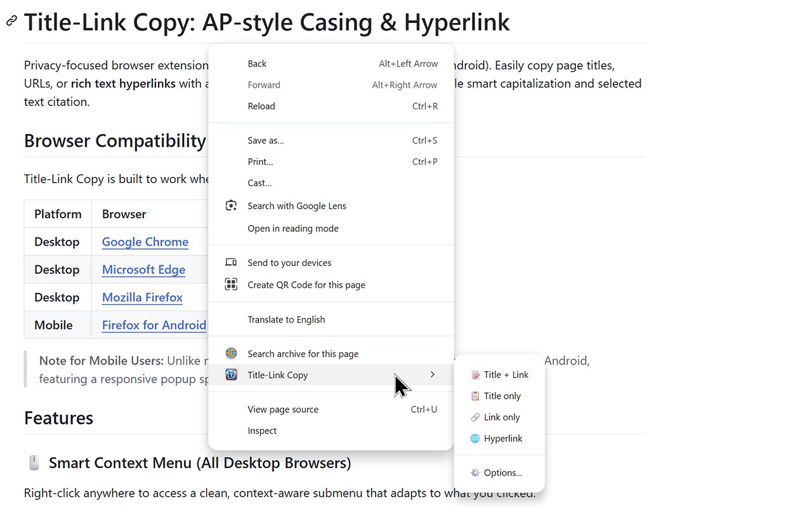Click the gear icon for Options
812x508 pixels.
pyautogui.click(x=475, y=472)
